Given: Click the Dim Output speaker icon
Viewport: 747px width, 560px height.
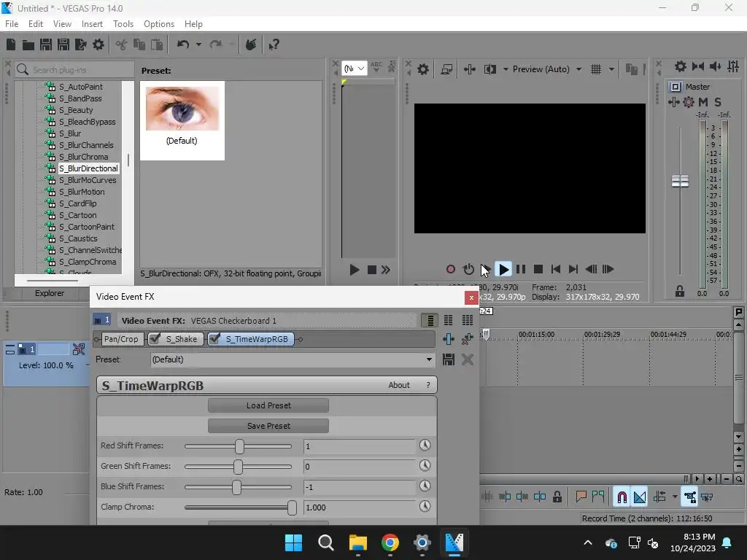Looking at the screenshot, I should point(715,66).
